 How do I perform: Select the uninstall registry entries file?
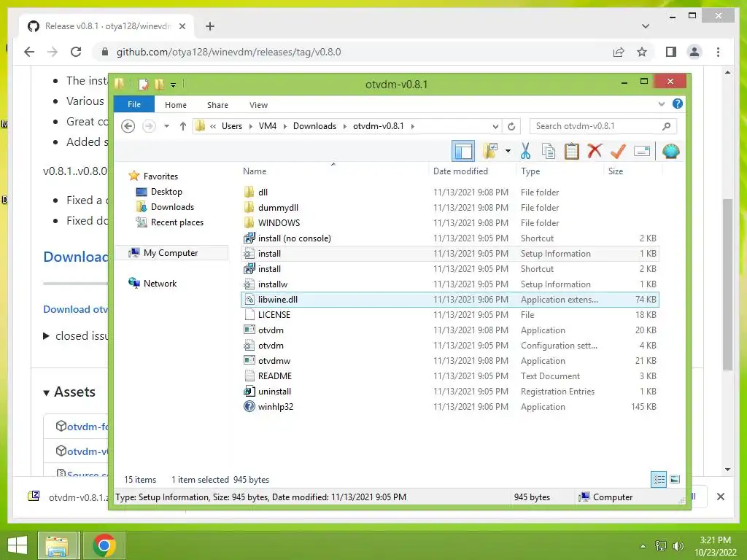click(x=450, y=392)
